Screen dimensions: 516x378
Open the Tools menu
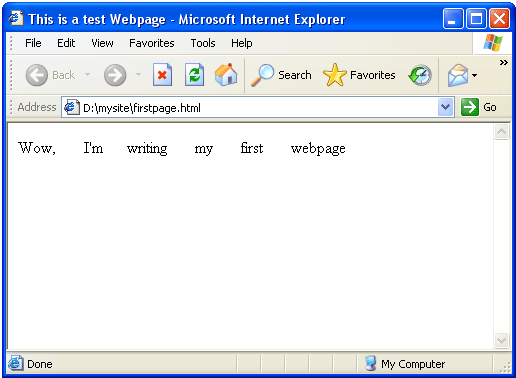(x=203, y=43)
